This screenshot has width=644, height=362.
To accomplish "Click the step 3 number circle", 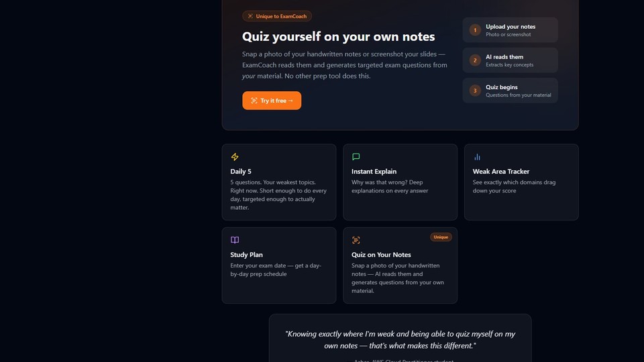I will click(475, 90).
